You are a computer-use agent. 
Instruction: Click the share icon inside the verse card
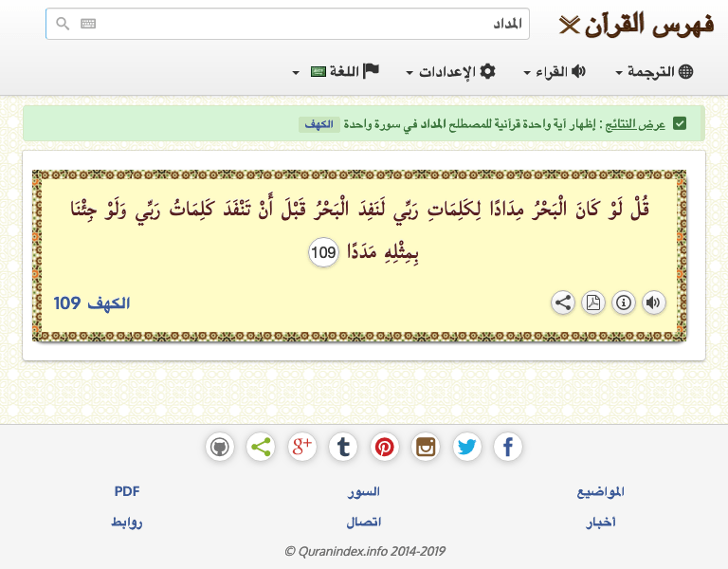click(x=563, y=303)
